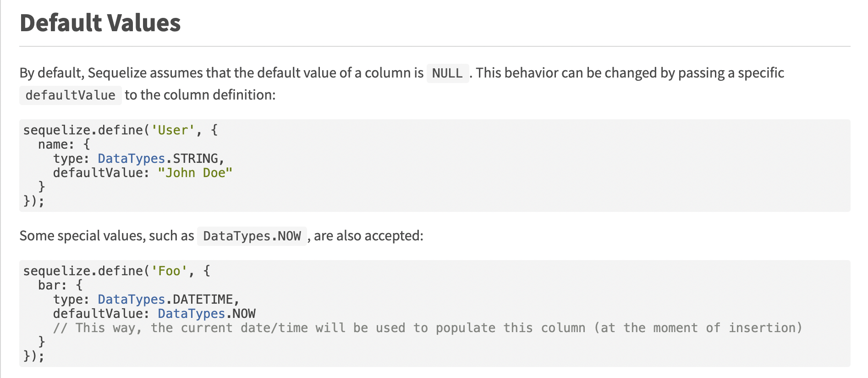Click the gray code comment about current date/time

(427, 328)
